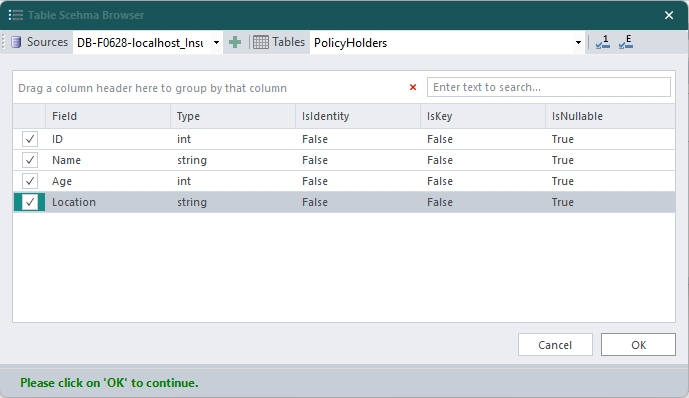Click IsNullable True in ID row
Viewport: 689px width, 398px height.
(x=610, y=139)
